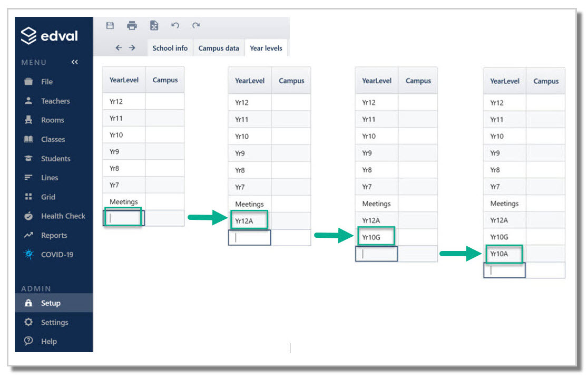Viewport: 588px width, 377px height.
Task: Click the undo arrow icon
Action: click(x=175, y=25)
